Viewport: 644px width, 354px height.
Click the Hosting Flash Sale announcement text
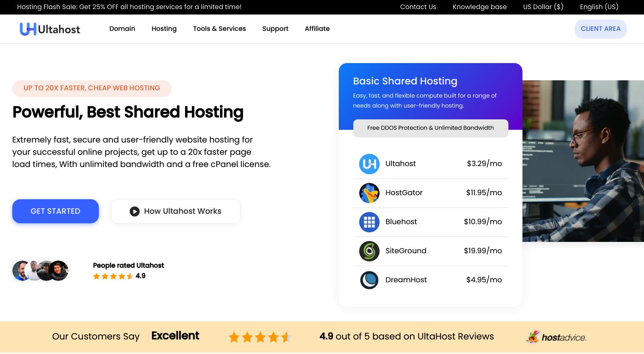click(x=129, y=7)
